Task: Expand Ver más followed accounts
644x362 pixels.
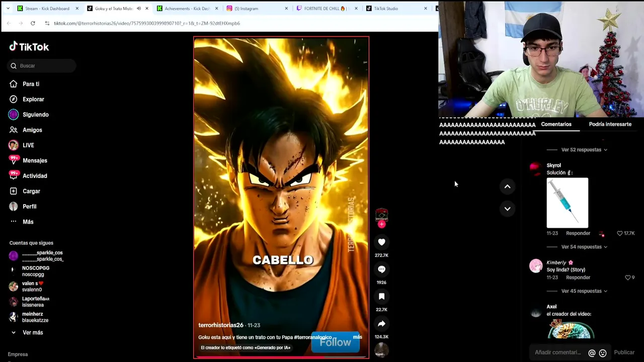Action: 27,332
